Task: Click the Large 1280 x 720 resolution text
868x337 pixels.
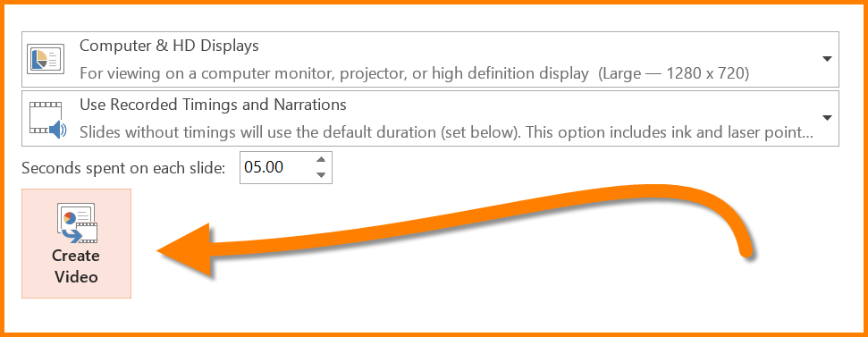Action: click(x=674, y=73)
